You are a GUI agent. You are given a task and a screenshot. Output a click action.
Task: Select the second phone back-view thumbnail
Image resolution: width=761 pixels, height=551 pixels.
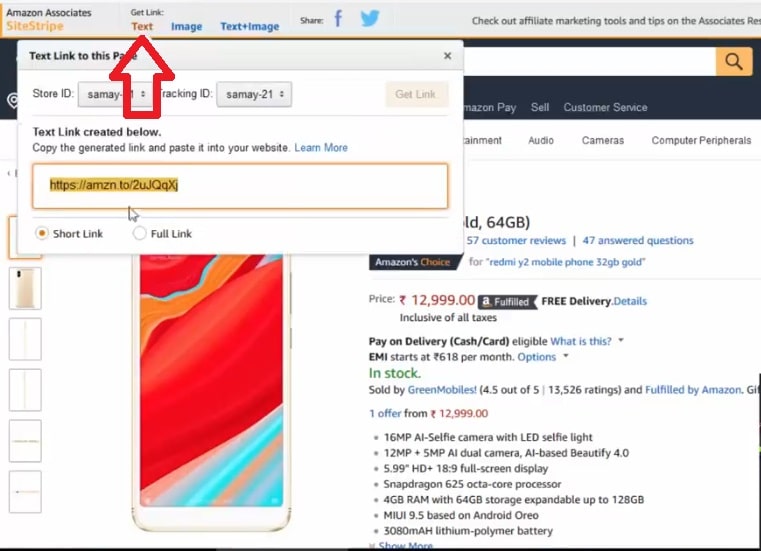click(x=25, y=288)
